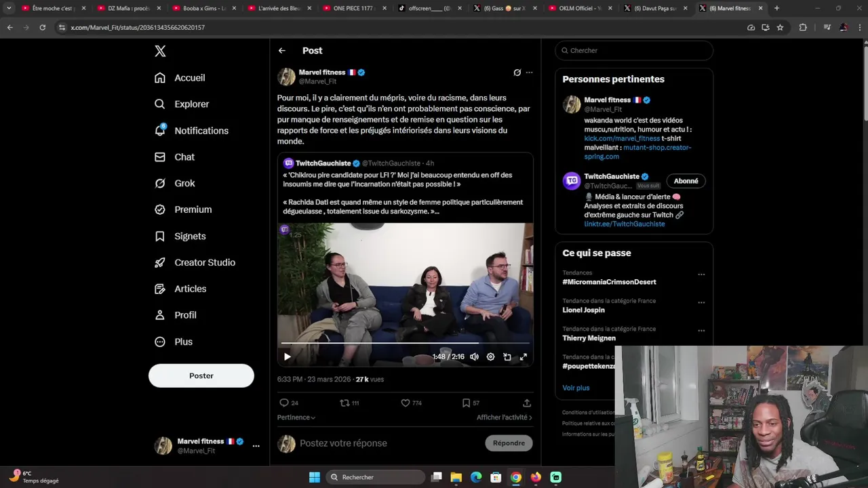Open options for Lionel Jospin trend

(x=701, y=303)
